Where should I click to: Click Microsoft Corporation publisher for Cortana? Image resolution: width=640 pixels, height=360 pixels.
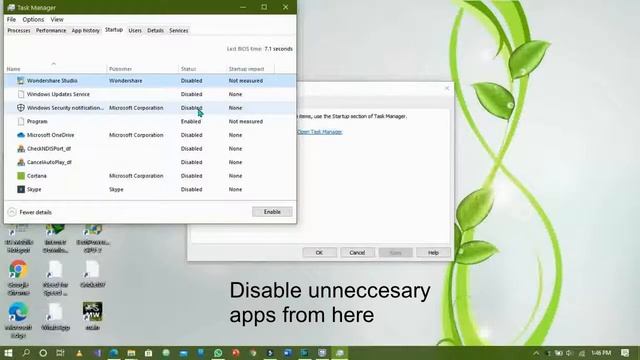[x=136, y=176]
